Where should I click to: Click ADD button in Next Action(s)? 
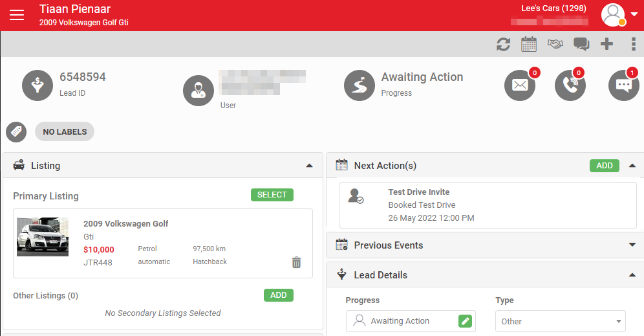pos(604,166)
